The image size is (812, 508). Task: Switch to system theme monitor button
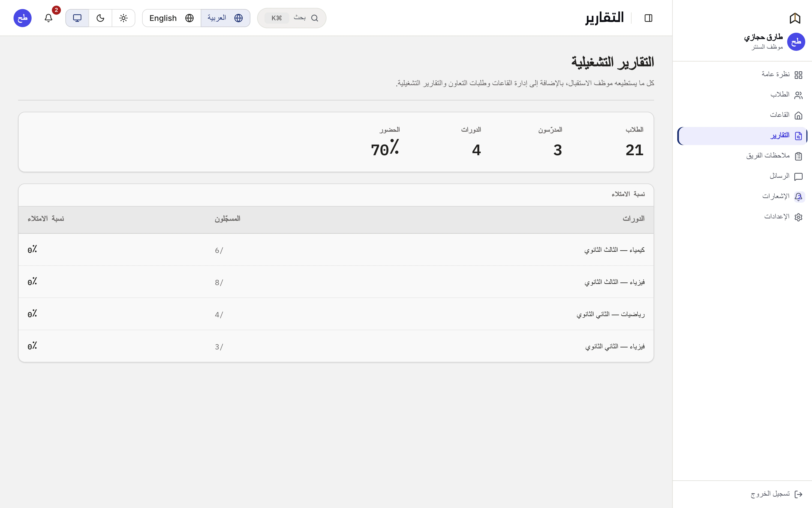coord(77,18)
